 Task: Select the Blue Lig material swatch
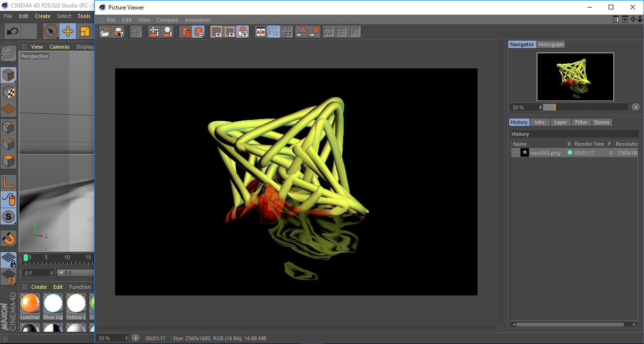[53, 307]
